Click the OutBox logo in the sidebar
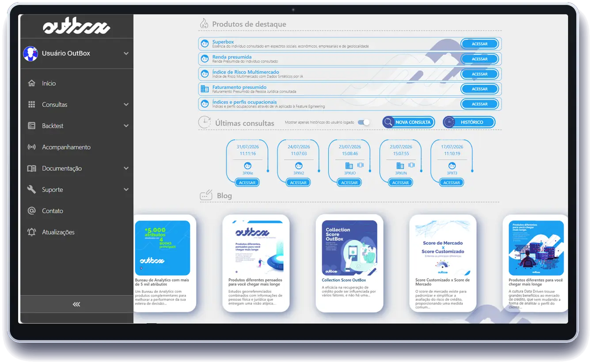 (76, 27)
